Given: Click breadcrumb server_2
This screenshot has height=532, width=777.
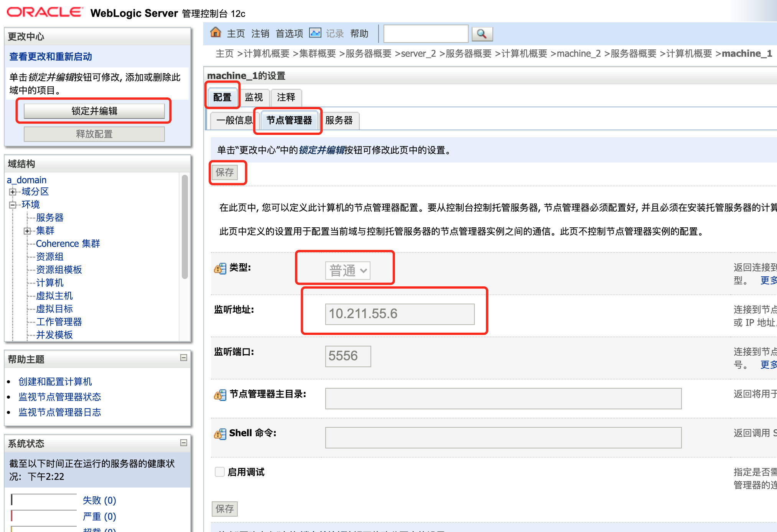Looking at the screenshot, I should (x=418, y=54).
